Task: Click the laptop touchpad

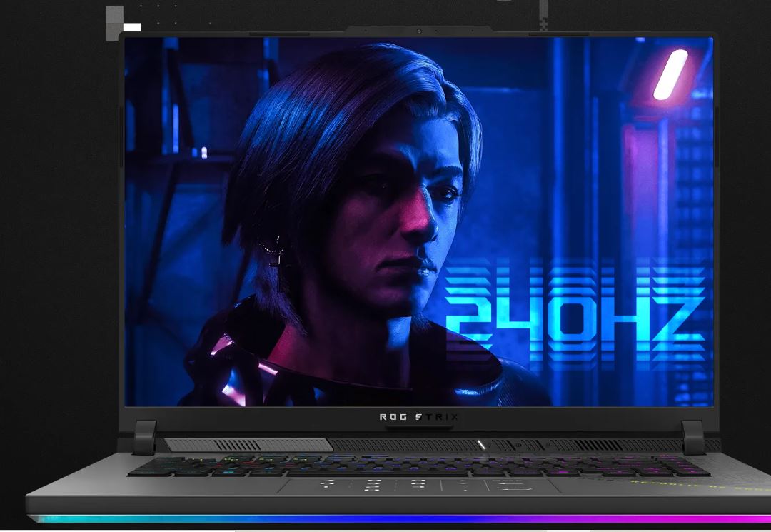Action: [x=418, y=486]
